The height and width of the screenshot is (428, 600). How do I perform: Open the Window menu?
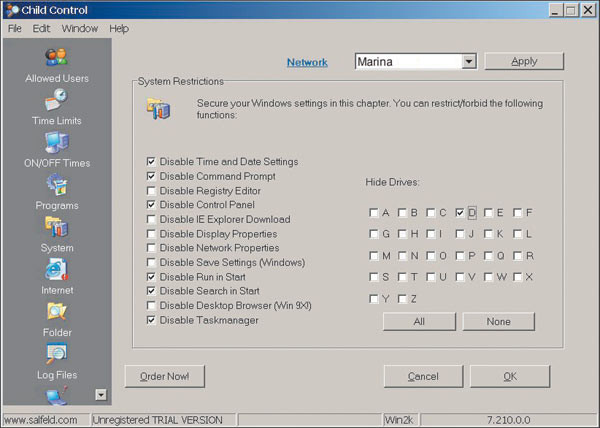point(79,28)
